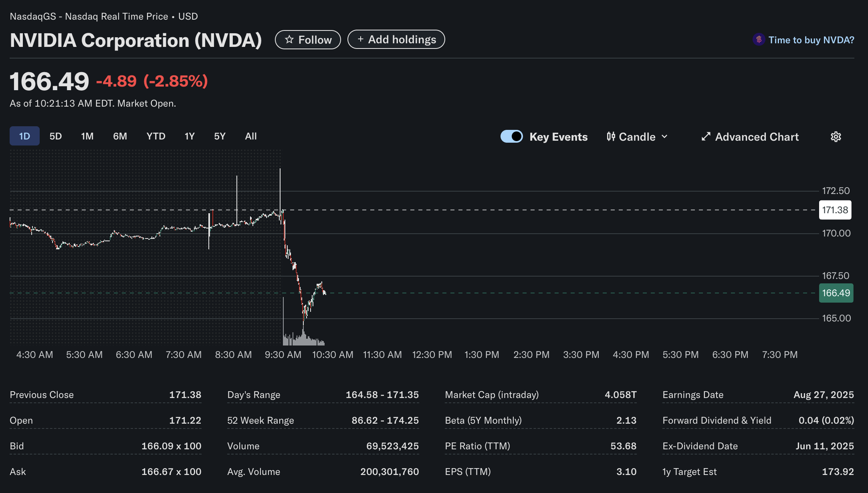The width and height of the screenshot is (868, 493).
Task: Click the Bid value 166.09 x 100
Action: 171,446
